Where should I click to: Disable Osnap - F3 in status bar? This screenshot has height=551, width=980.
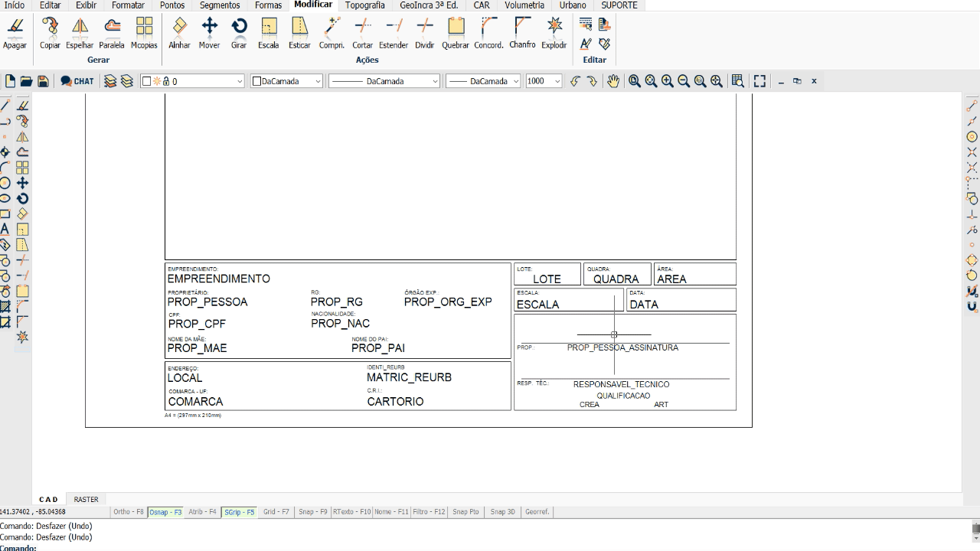(x=165, y=512)
